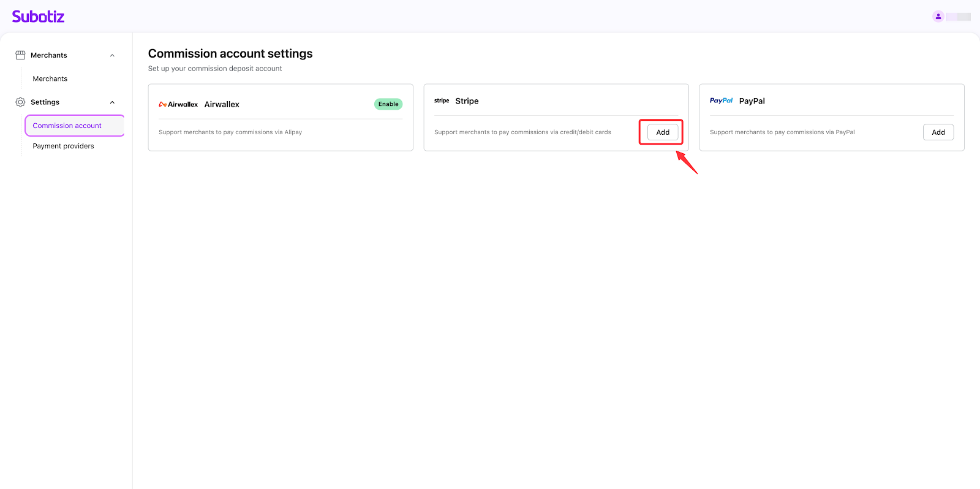Click the Commission account settings heading
980x489 pixels.
230,54
